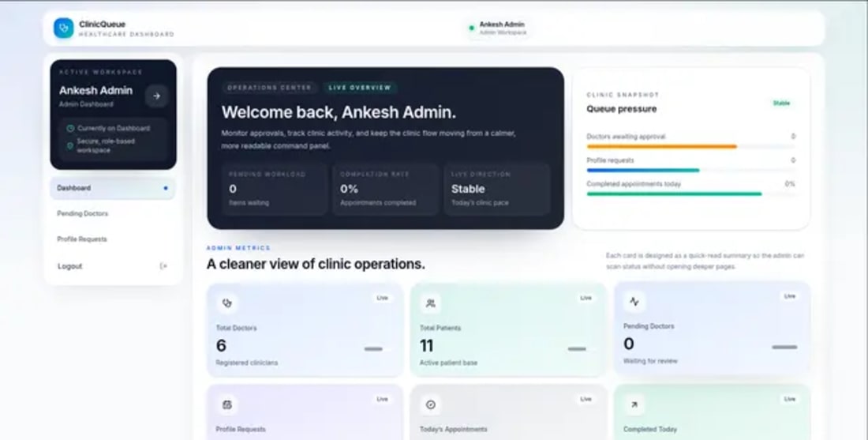Click 'A cleaner view of clinic operations.' heading
Viewport: 868px width, 440px height.
click(x=316, y=265)
